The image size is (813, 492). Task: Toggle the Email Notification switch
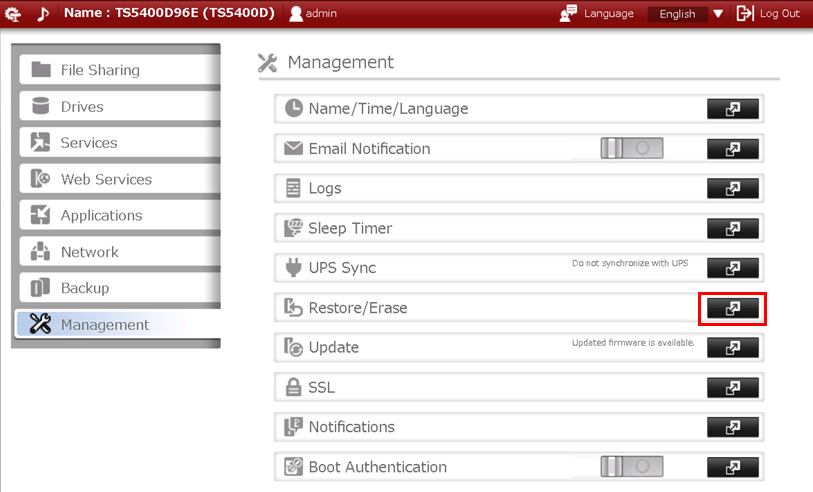tap(631, 148)
